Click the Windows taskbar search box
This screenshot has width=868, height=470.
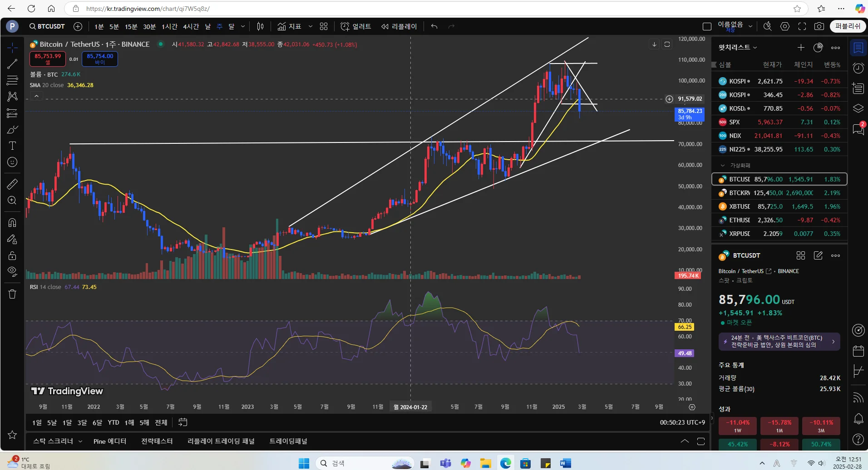point(365,463)
